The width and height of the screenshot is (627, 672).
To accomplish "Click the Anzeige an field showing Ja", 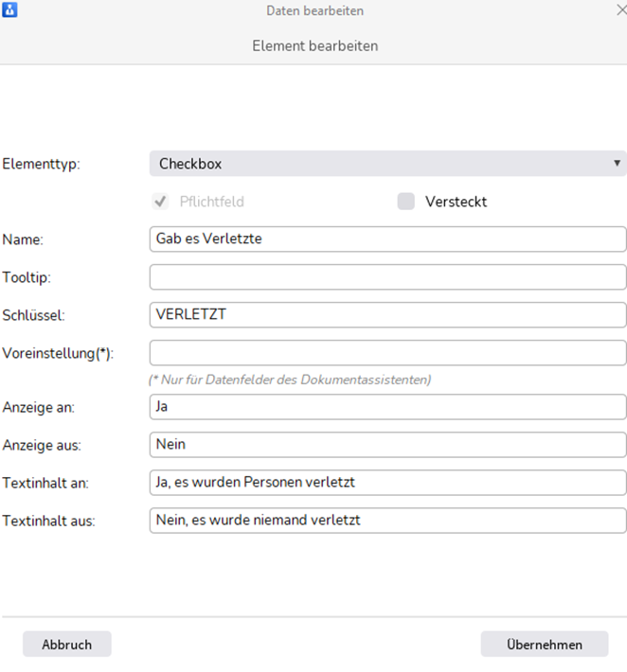I will click(x=387, y=407).
